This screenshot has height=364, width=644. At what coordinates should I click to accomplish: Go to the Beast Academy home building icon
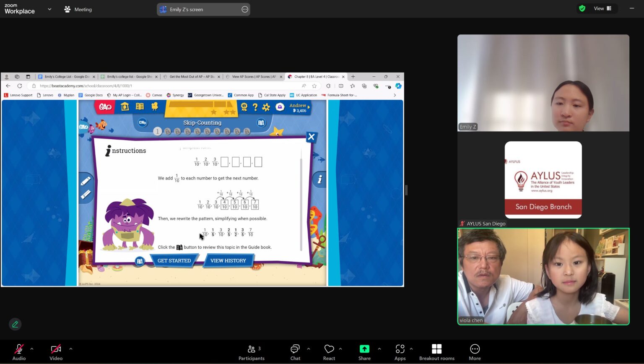(x=125, y=107)
